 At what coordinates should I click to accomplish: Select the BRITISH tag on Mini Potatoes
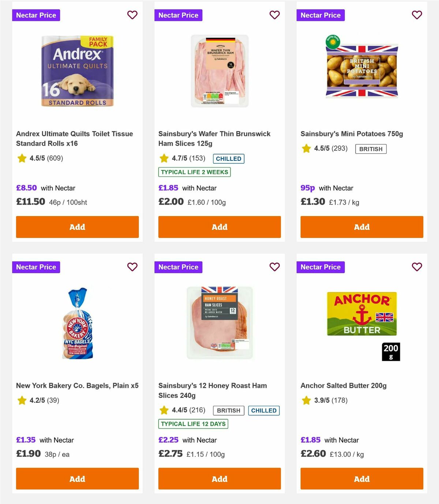[x=371, y=149]
